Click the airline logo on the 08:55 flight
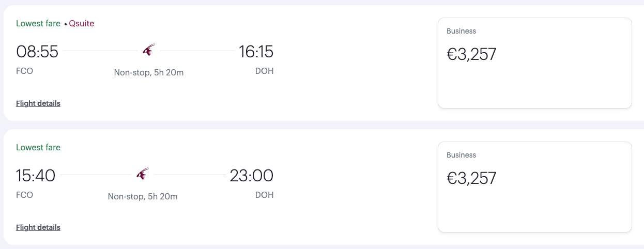644x249 pixels. coord(149,51)
